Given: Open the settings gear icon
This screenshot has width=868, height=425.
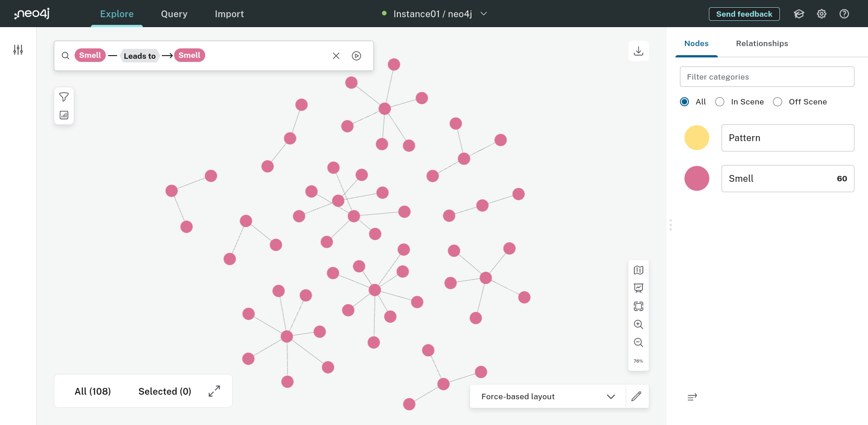Looking at the screenshot, I should click(821, 14).
